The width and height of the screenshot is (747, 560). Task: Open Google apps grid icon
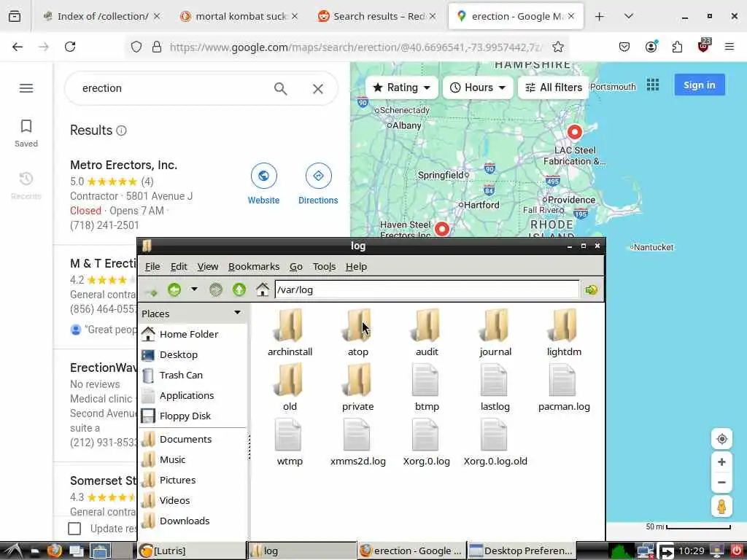pos(653,85)
